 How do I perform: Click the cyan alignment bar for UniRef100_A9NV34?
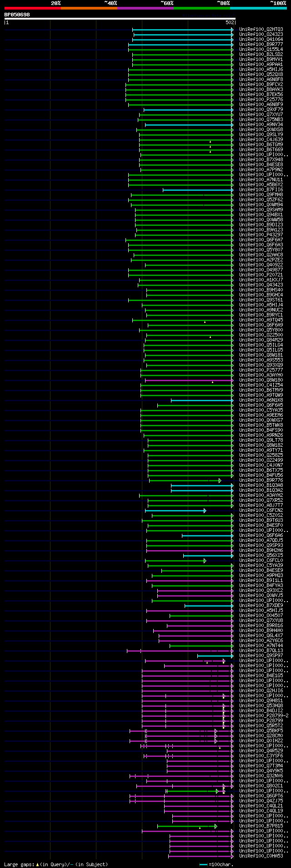click(x=189, y=125)
